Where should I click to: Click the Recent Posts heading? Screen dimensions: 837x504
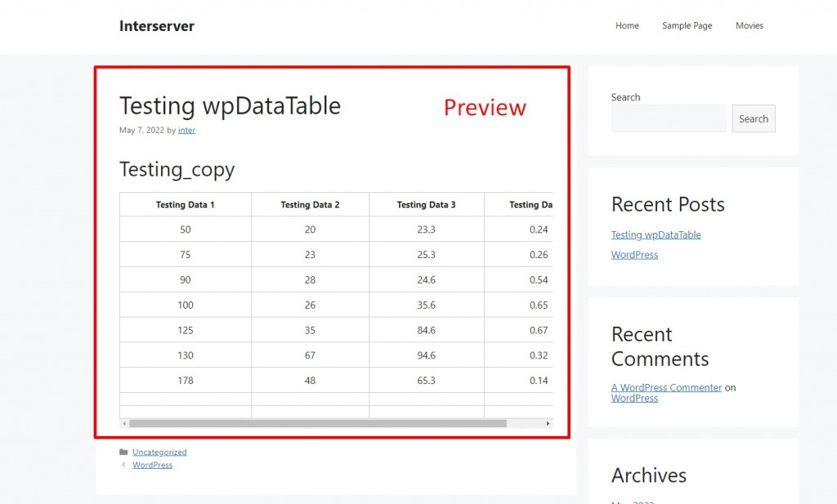click(668, 204)
